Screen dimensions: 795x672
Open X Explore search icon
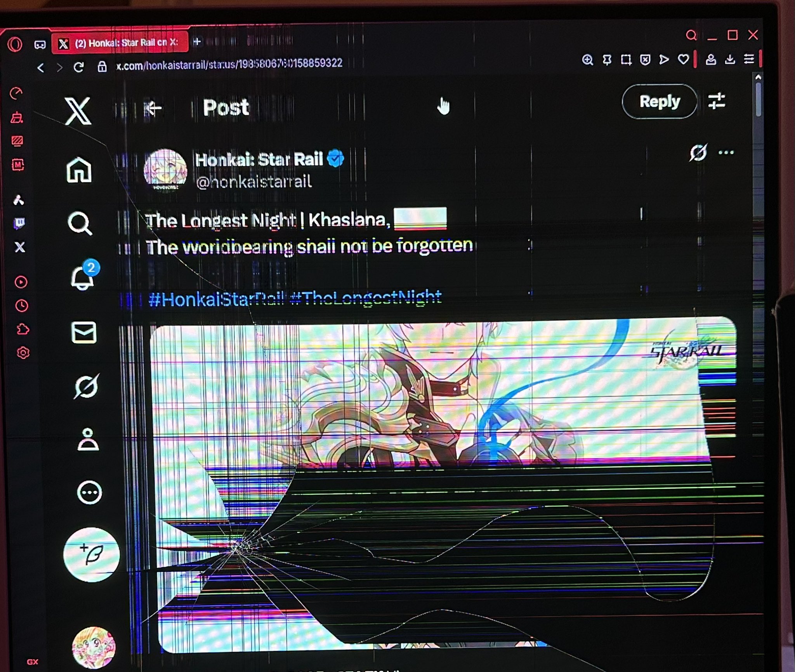pos(80,223)
